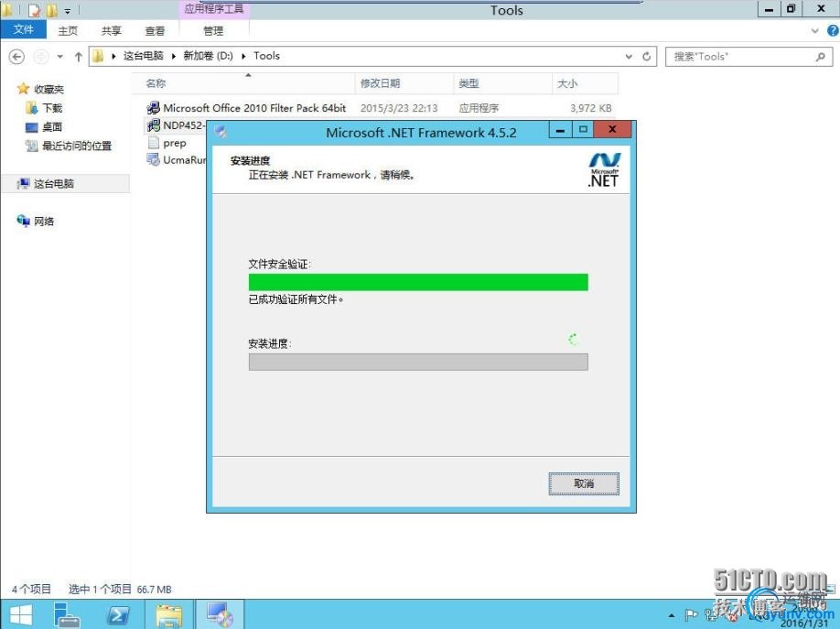Sort files by the 名称 column
Viewport: 840px width, 629px height.
[244, 83]
